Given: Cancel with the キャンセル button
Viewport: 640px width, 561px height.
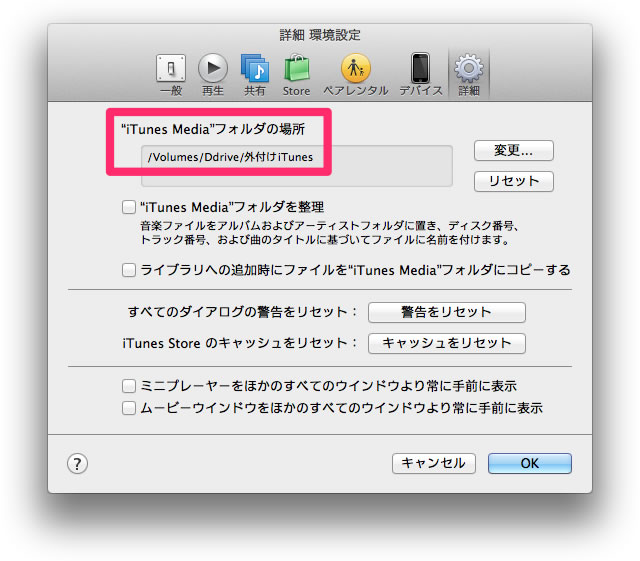Looking at the screenshot, I should coord(433,463).
